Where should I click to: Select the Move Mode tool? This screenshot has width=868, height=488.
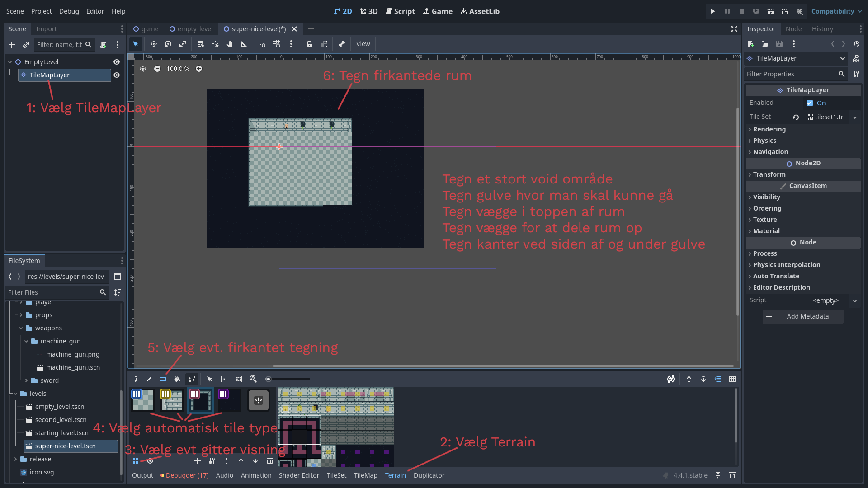tap(154, 44)
